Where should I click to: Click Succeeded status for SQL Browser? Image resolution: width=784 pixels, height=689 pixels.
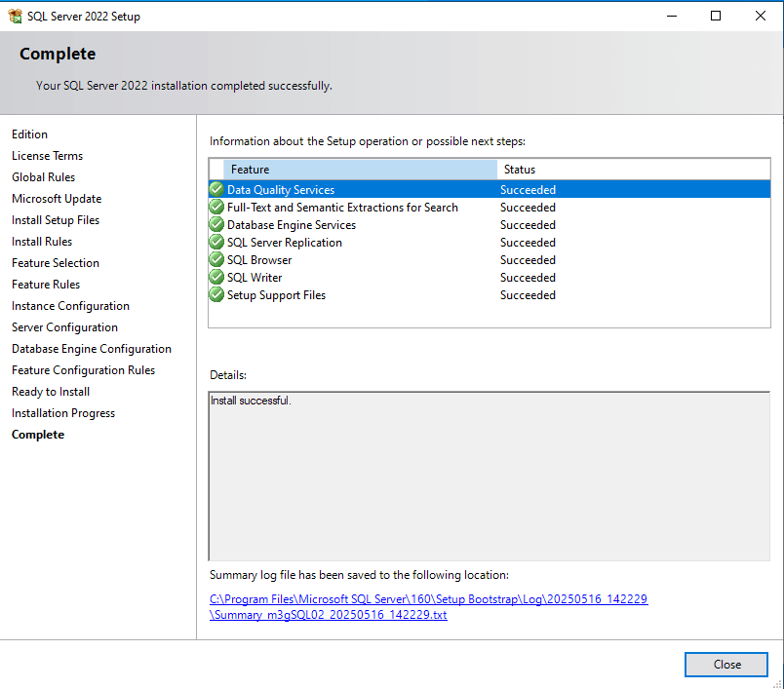528,260
